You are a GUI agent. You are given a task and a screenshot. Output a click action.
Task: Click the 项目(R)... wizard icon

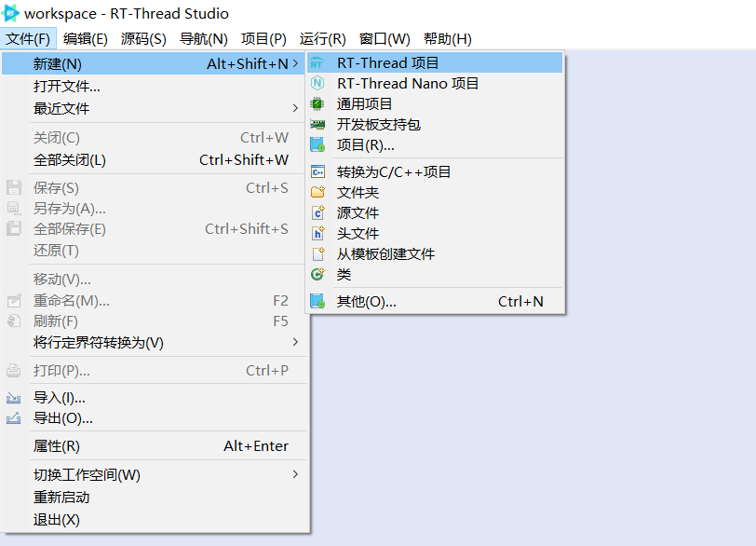coord(317,144)
